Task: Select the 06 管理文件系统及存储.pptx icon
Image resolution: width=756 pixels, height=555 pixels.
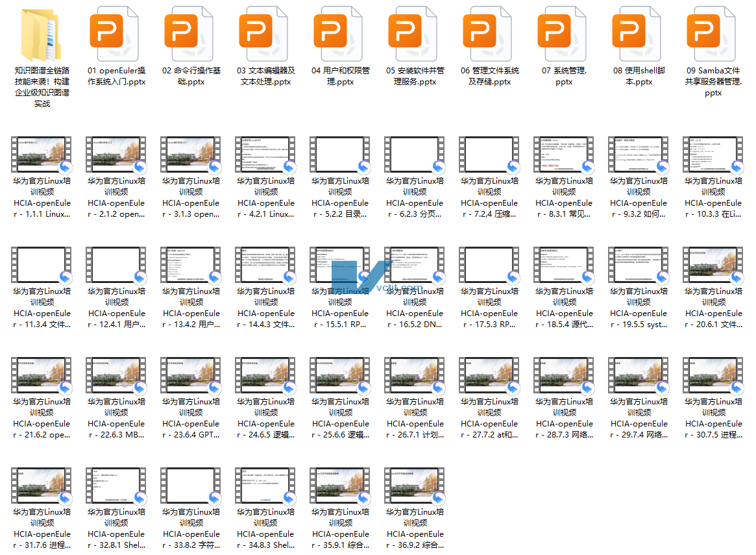Action: tap(489, 34)
